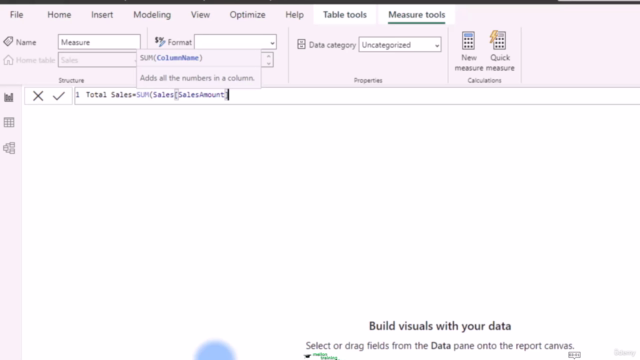
Task: Click the 'Structure' group label
Action: tap(71, 80)
